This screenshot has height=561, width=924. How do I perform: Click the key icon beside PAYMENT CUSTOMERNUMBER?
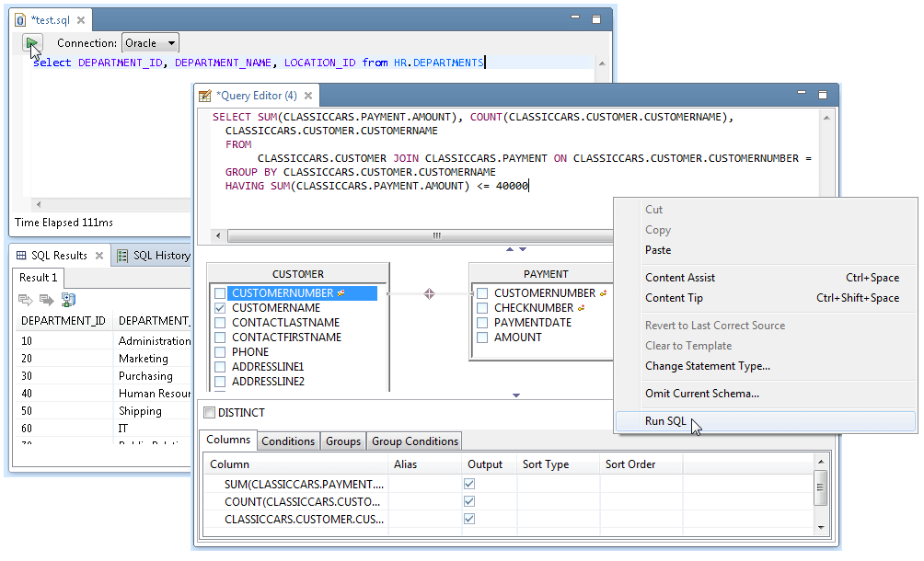tap(603, 292)
